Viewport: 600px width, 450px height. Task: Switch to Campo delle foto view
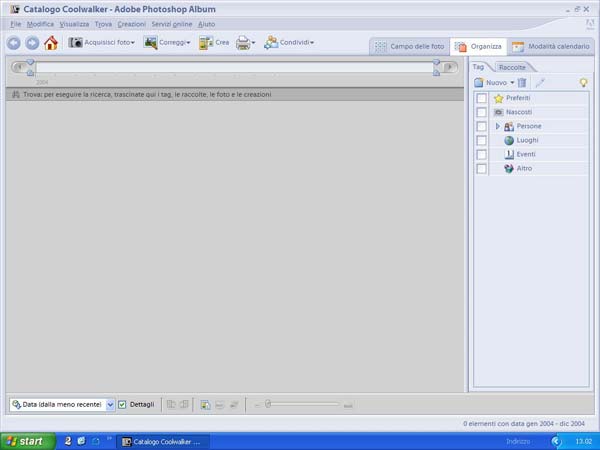click(x=409, y=46)
